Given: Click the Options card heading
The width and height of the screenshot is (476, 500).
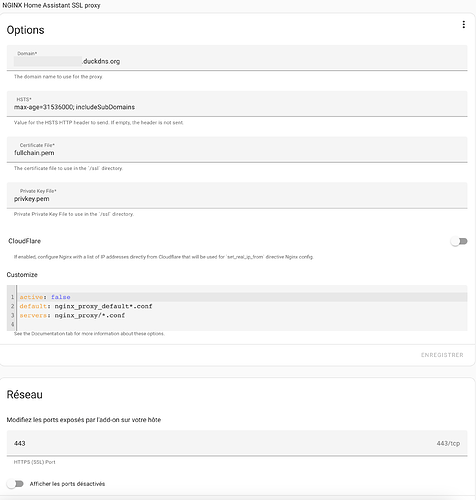Looking at the screenshot, I should [x=26, y=30].
